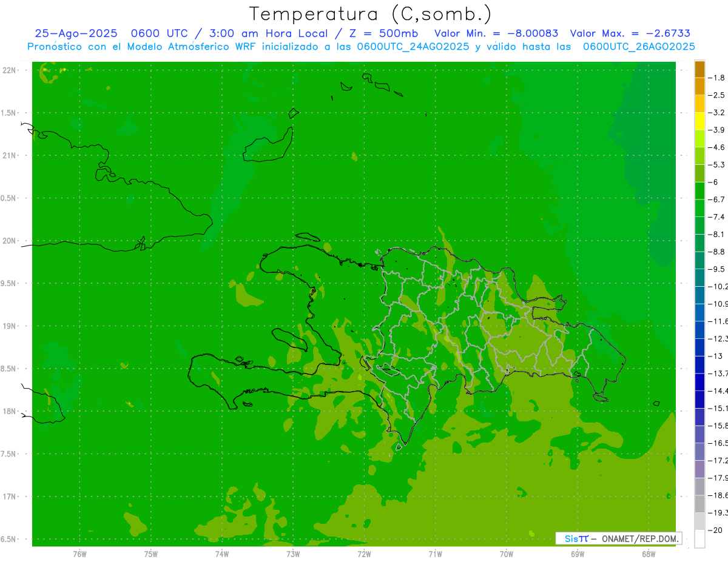The image size is (728, 562).
Task: Select the "Valor Min. = -8.00083" reading
Action: coord(496,33)
